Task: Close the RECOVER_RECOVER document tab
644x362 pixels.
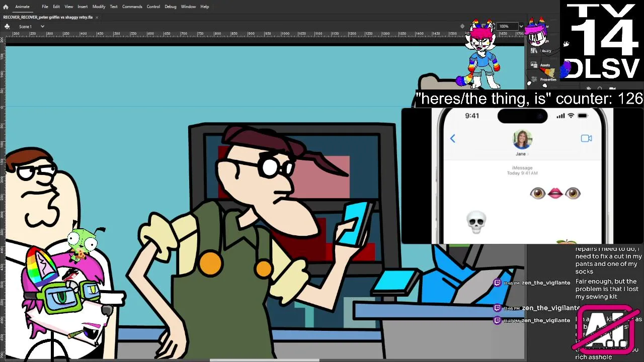Action: 97,17
